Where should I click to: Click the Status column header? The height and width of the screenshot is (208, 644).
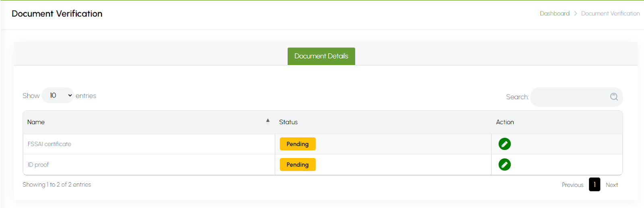click(x=288, y=122)
